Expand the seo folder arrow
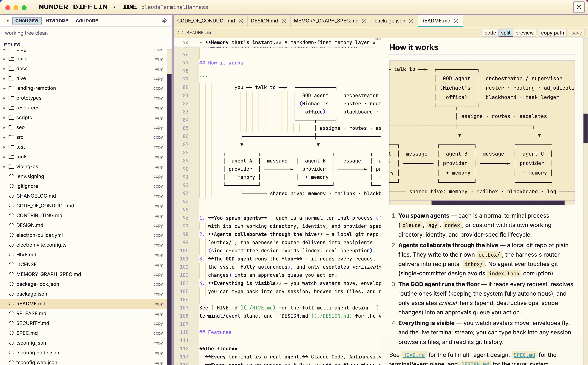 [x=4, y=127]
